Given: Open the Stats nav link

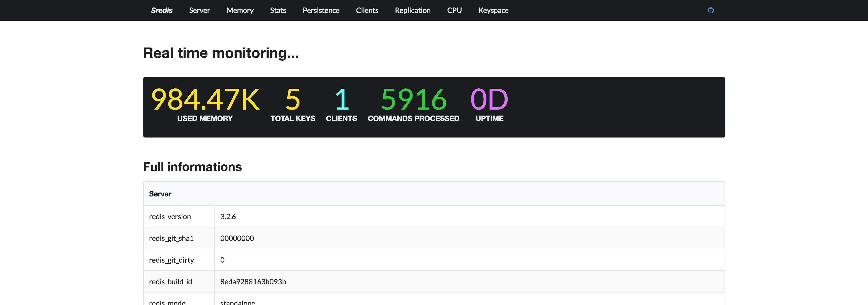Looking at the screenshot, I should 278,10.
